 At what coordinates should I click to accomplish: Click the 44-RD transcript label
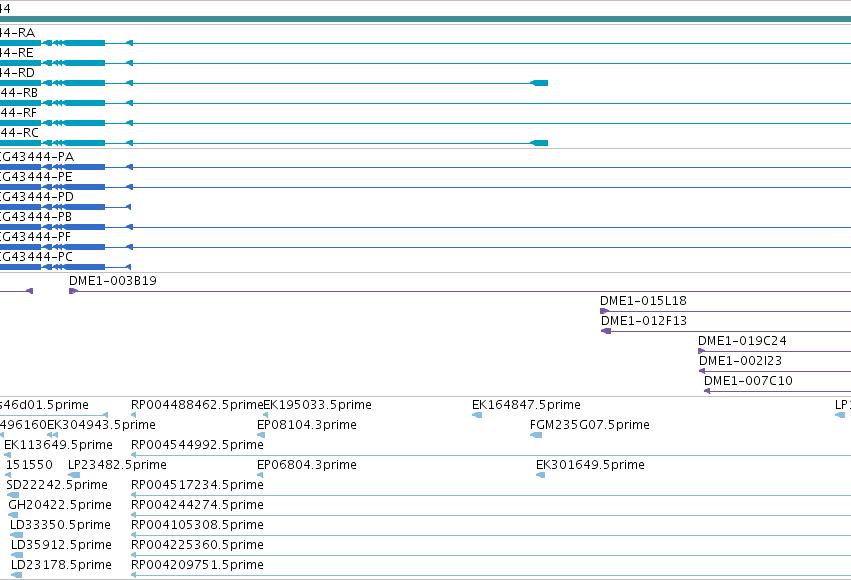[17, 73]
